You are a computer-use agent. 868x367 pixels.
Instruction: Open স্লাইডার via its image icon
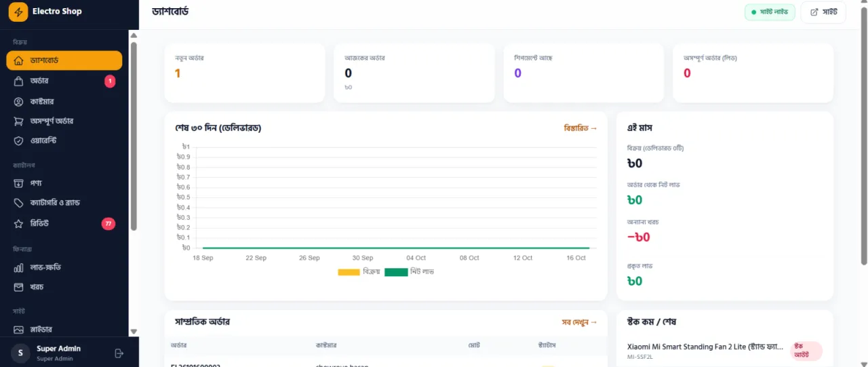click(x=18, y=330)
